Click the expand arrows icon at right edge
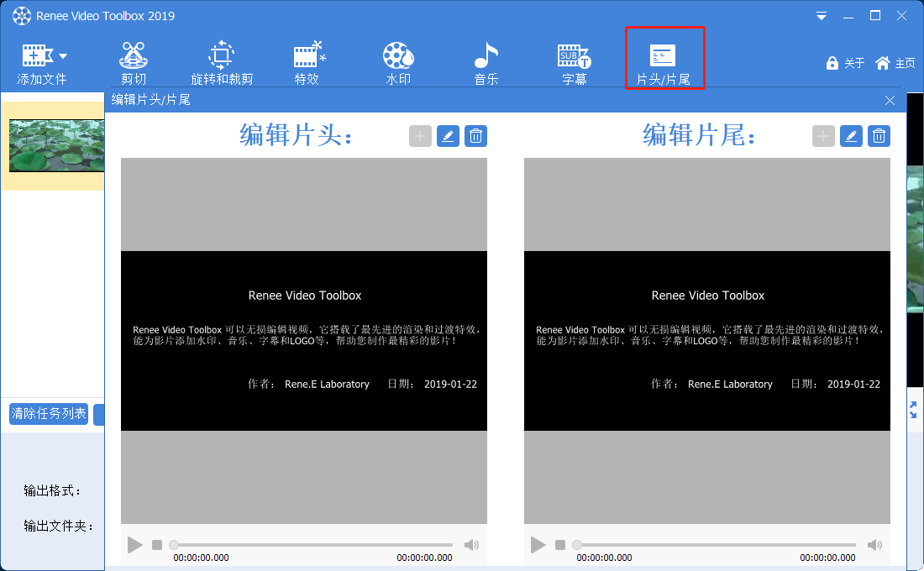 coord(913,410)
